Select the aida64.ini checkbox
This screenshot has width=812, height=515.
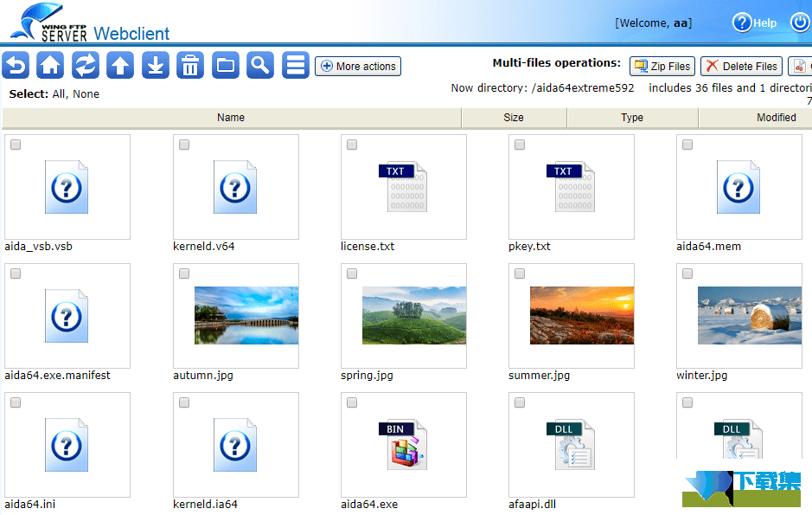tap(16, 402)
